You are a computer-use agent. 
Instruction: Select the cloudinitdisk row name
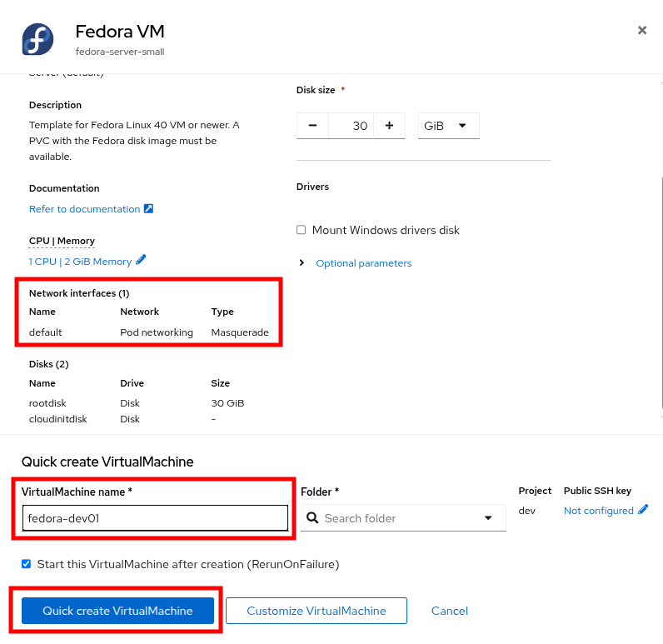pyautogui.click(x=58, y=419)
